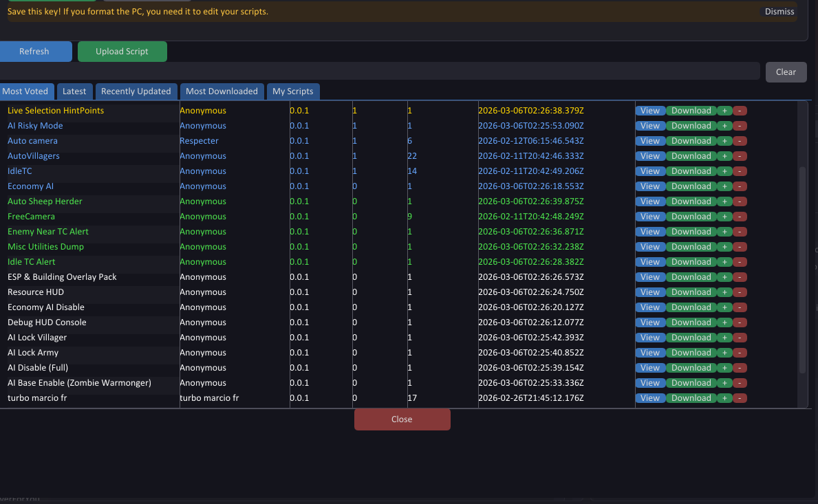Upvote the turbo marcio fr script

(x=724, y=398)
